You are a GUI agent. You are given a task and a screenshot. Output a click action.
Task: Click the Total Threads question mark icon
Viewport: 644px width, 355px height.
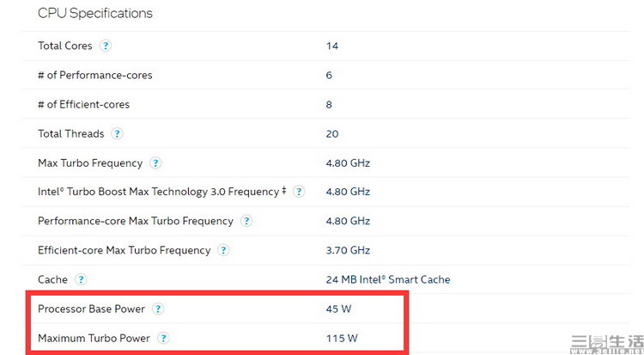[x=117, y=134]
